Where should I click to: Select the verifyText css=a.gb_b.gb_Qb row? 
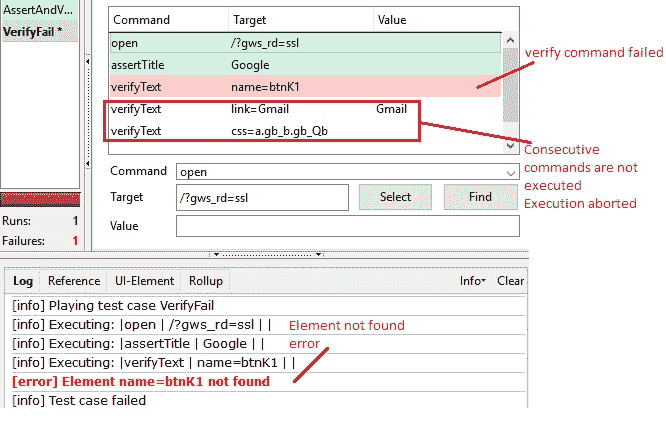(305, 131)
